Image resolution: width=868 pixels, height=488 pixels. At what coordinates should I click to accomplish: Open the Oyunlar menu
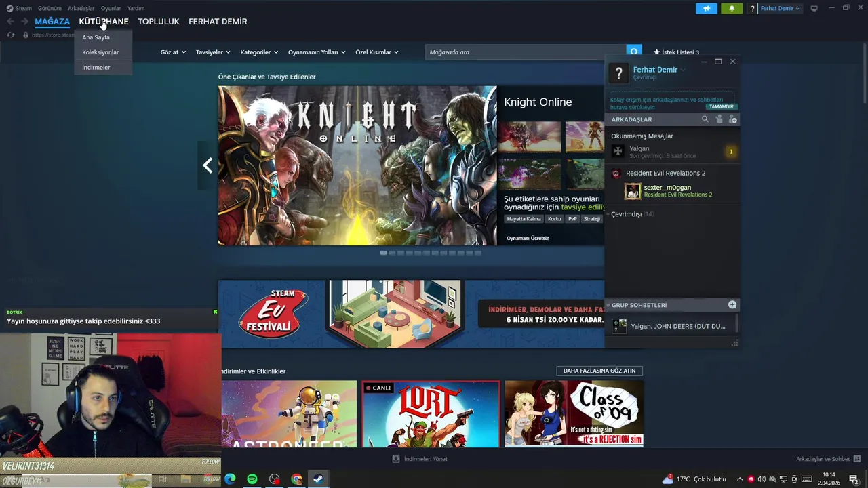point(111,8)
